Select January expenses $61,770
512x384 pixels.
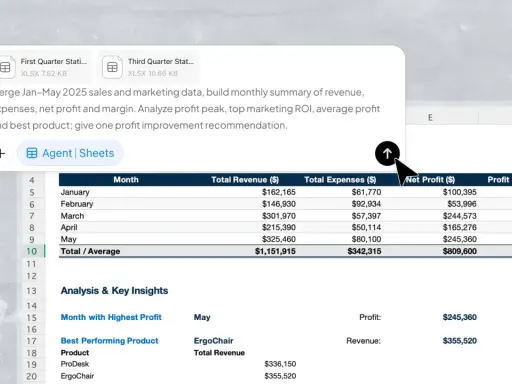coord(366,192)
